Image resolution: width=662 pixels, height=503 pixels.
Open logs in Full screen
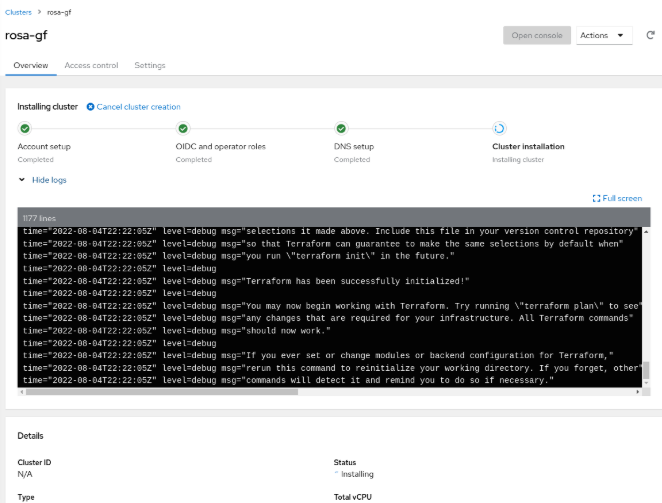[x=617, y=198]
